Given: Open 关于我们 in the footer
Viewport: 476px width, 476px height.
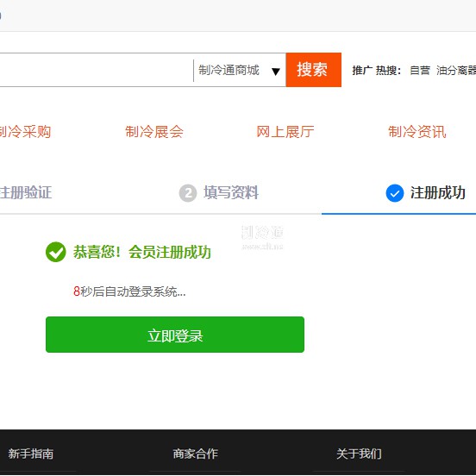Looking at the screenshot, I should point(359,454).
